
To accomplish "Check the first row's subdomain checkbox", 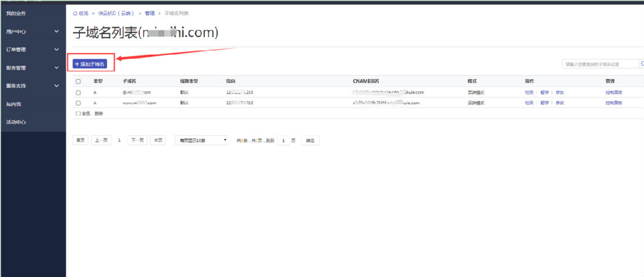I will click(78, 92).
